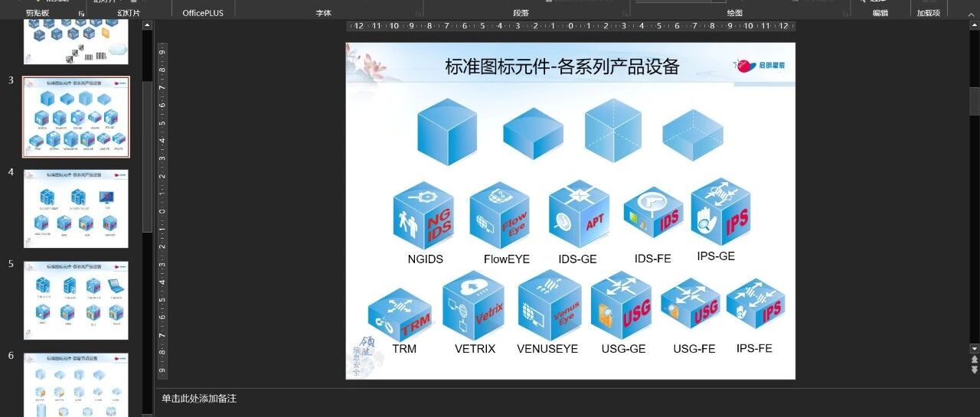Open the Clipboard group dialog launcher
Screen dimensions: 980x417
click(82, 14)
